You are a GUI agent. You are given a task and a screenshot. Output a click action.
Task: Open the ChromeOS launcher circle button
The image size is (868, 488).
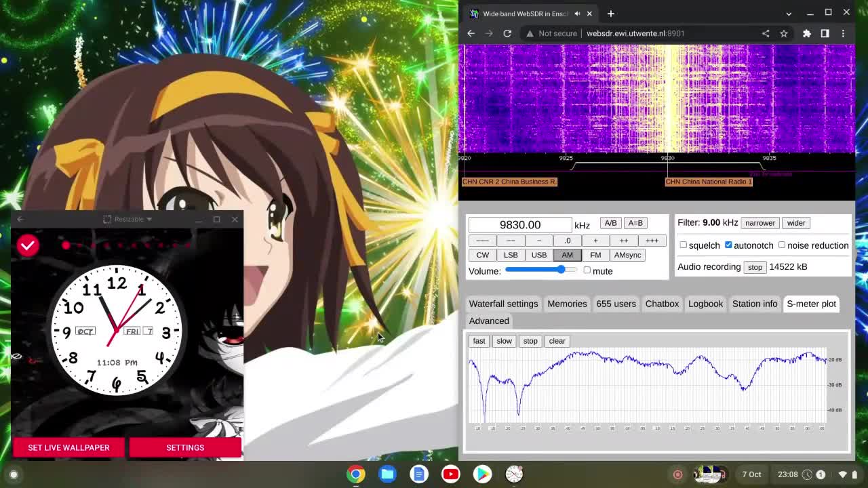point(14,474)
